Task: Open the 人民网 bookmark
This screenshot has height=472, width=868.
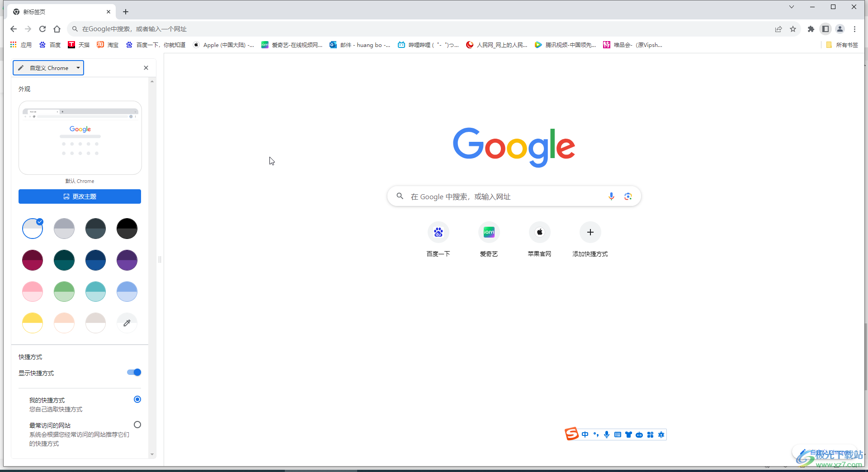Action: point(497,45)
